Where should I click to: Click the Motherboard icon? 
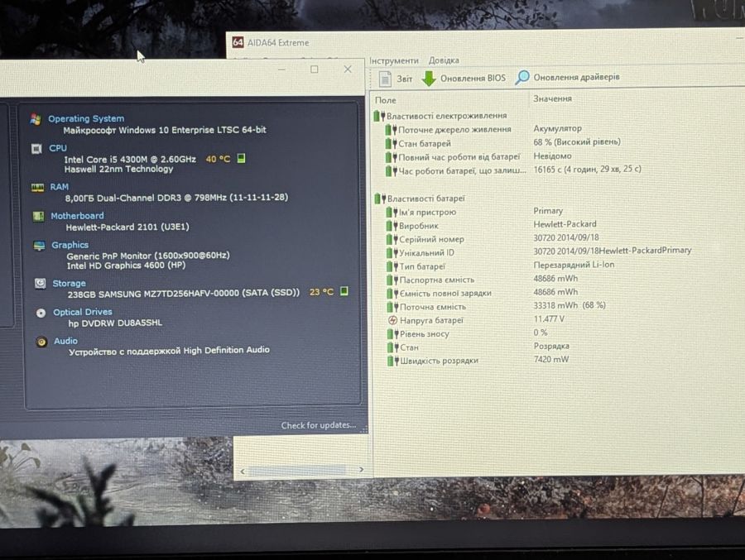(38, 217)
